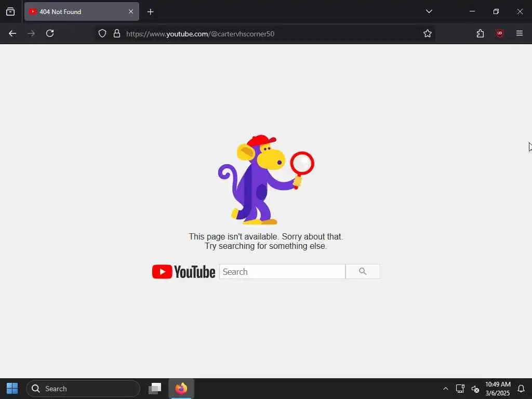Click the "Try searching for something else." text
Screen dimensions: 532x399
(265, 246)
